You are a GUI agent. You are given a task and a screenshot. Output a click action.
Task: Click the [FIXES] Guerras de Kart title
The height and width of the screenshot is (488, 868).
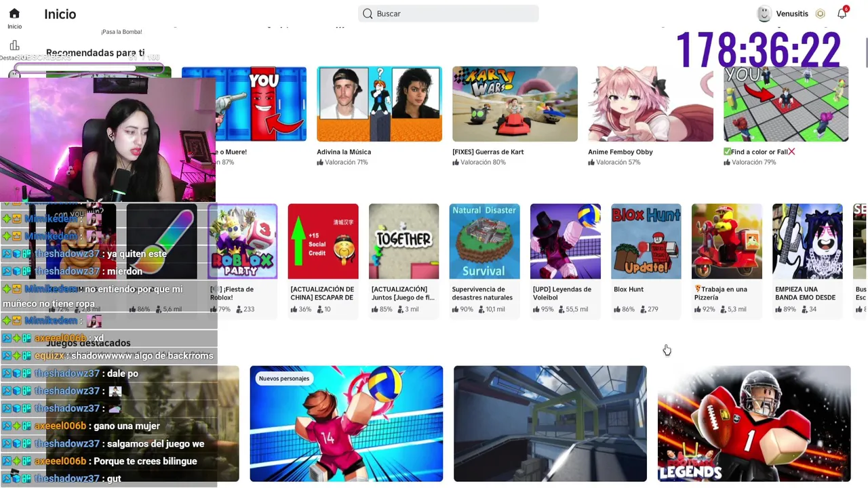(488, 152)
